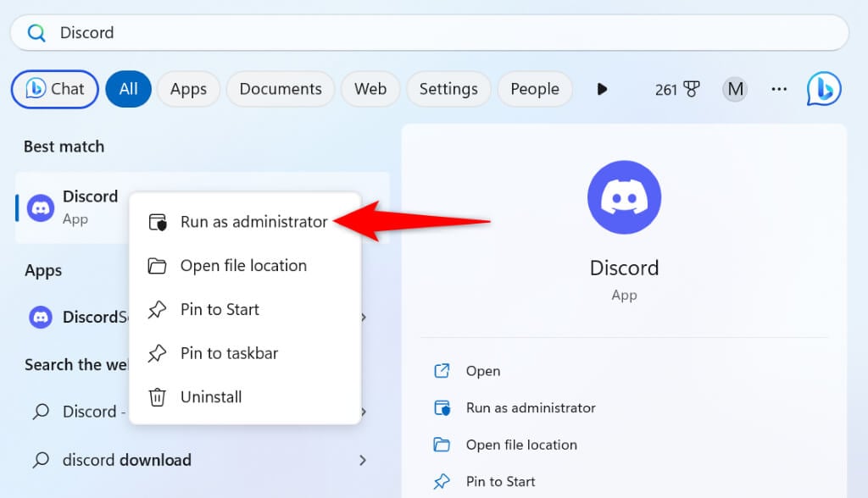Click Open in the details pane
Image resolution: width=868 pixels, height=498 pixels.
click(x=483, y=371)
